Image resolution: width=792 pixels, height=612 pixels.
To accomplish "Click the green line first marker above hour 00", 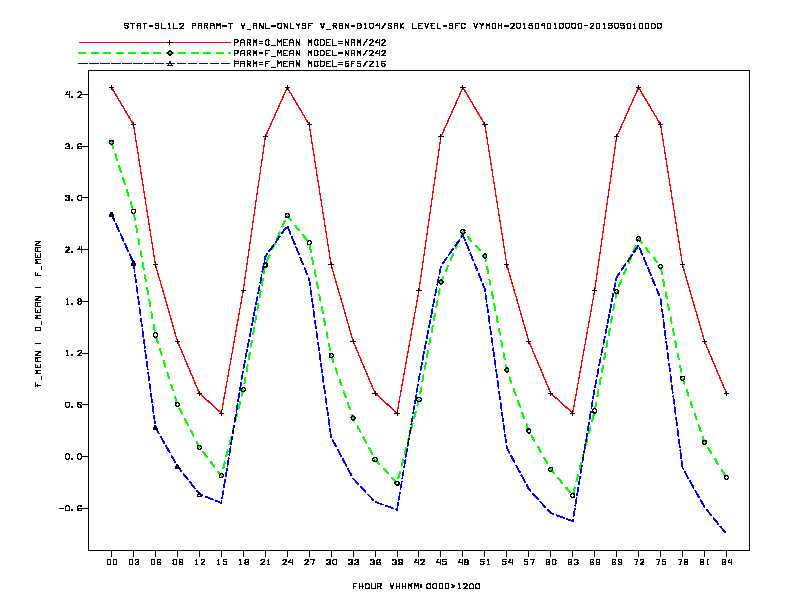I will [112, 143].
